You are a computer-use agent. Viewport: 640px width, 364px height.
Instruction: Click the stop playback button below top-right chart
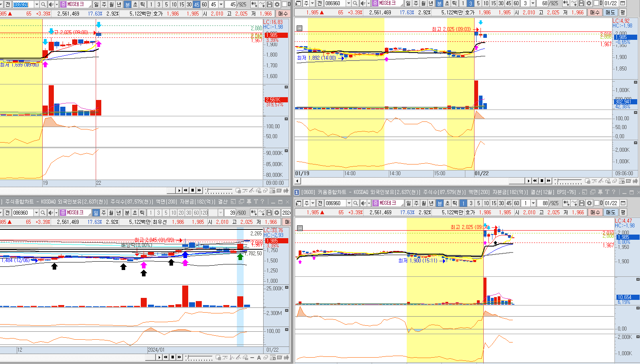pos(542,181)
